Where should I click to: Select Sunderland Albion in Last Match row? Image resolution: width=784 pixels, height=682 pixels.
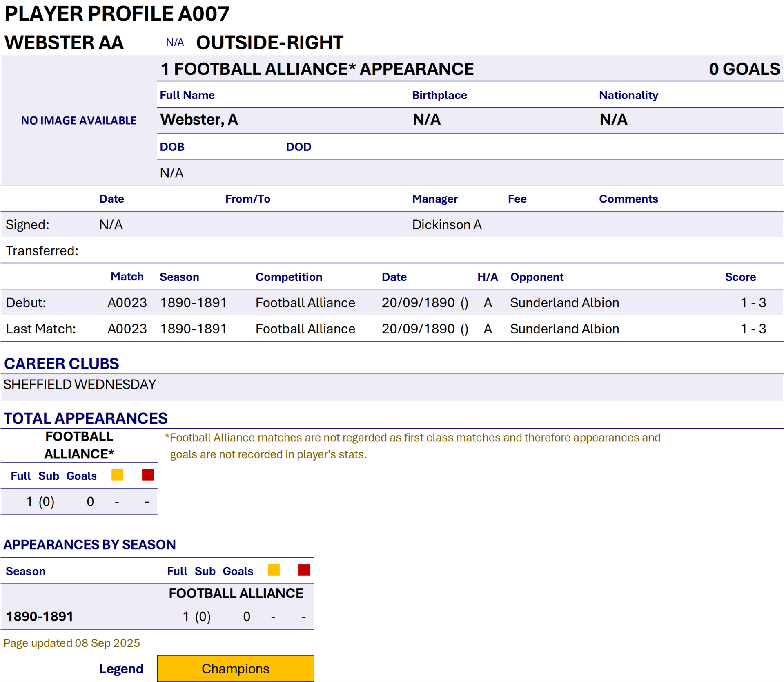[x=564, y=329]
